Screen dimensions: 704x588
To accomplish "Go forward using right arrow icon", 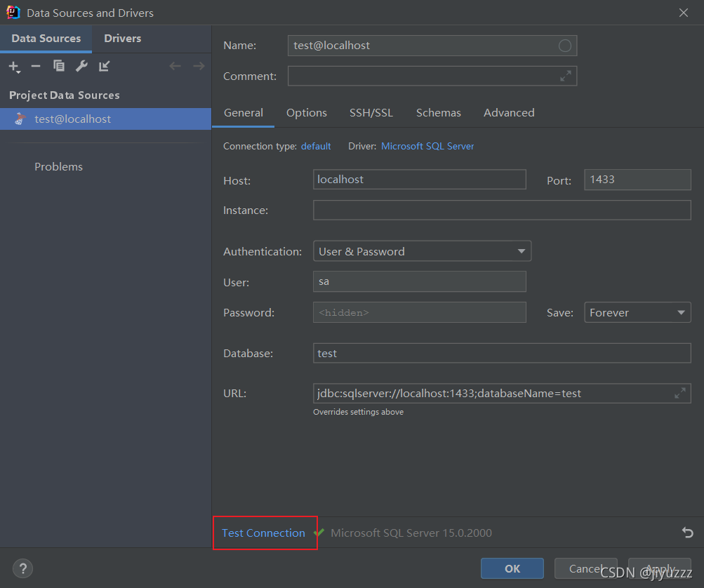I will [199, 67].
